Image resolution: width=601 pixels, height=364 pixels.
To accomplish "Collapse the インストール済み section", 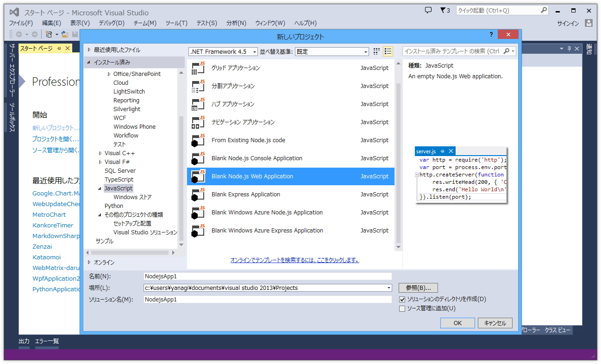I will pyautogui.click(x=89, y=63).
